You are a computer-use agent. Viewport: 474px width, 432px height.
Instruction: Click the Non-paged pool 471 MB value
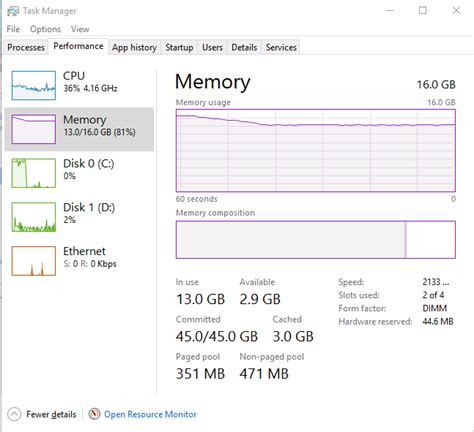pos(264,374)
